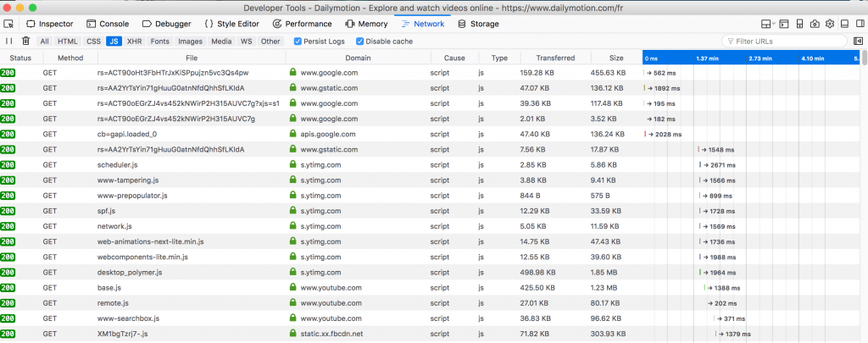Toggle off the JS request filter
868x343 pixels.
114,41
